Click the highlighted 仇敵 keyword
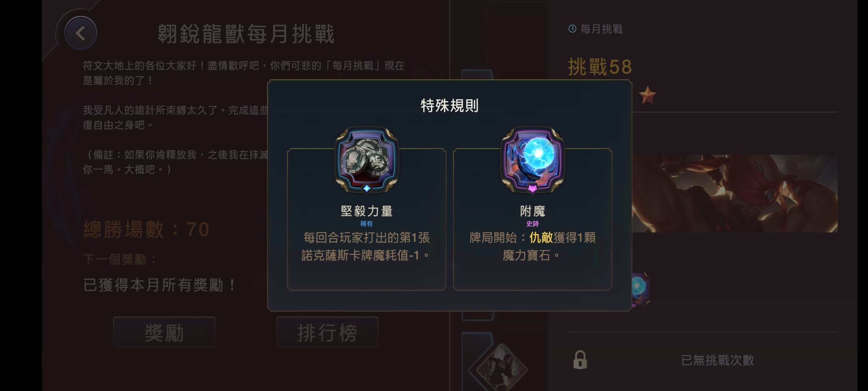The image size is (868, 391). (x=541, y=238)
